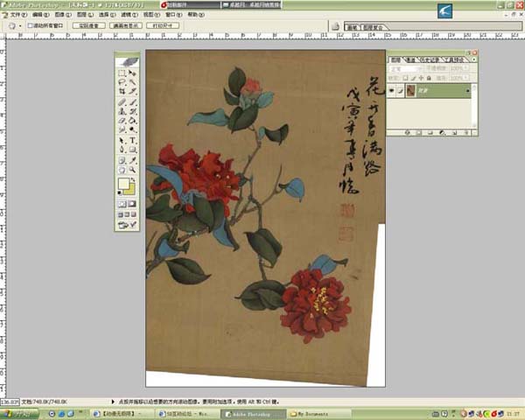The image size is (525, 420).
Task: Select the Slice tool
Action: coord(132,91)
